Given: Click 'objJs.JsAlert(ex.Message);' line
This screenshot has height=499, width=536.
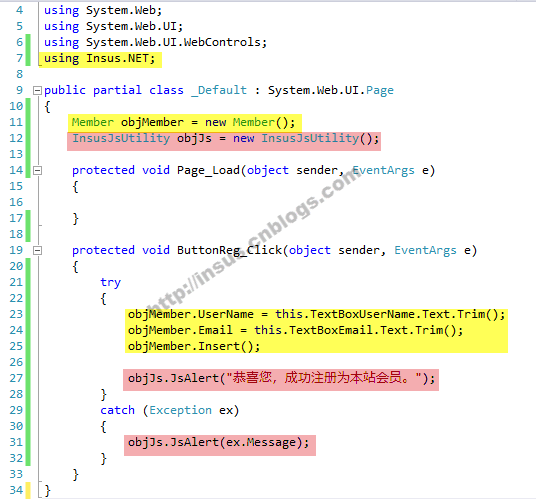Looking at the screenshot, I should (x=218, y=442).
